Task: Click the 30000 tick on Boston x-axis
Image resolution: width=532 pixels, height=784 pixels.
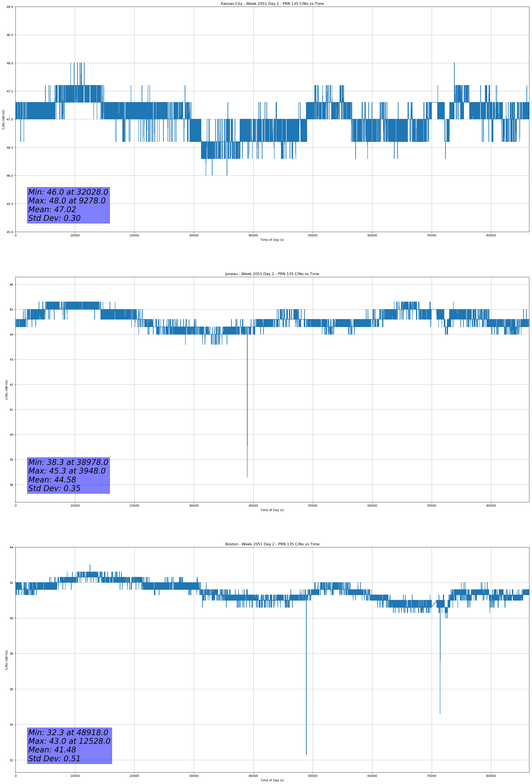Action: coord(194,776)
